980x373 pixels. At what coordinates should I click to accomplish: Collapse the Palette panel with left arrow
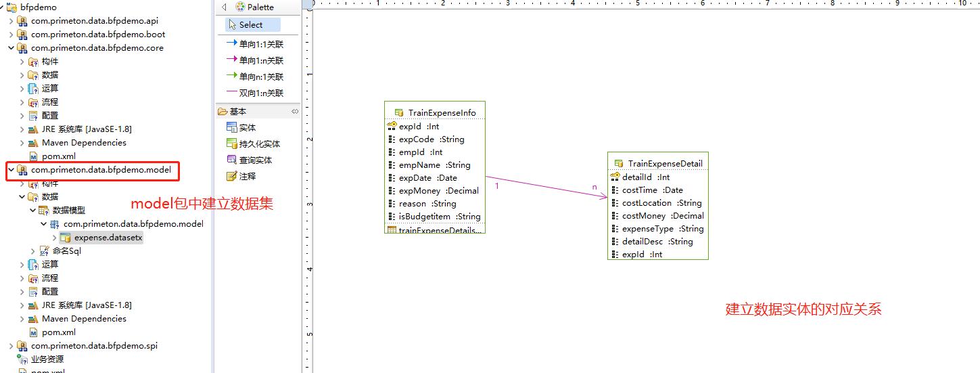click(224, 7)
